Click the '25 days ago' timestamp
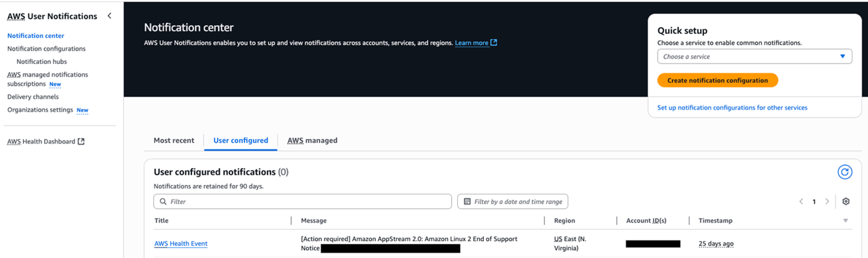Screen dimensions: 868x258 click(x=716, y=243)
